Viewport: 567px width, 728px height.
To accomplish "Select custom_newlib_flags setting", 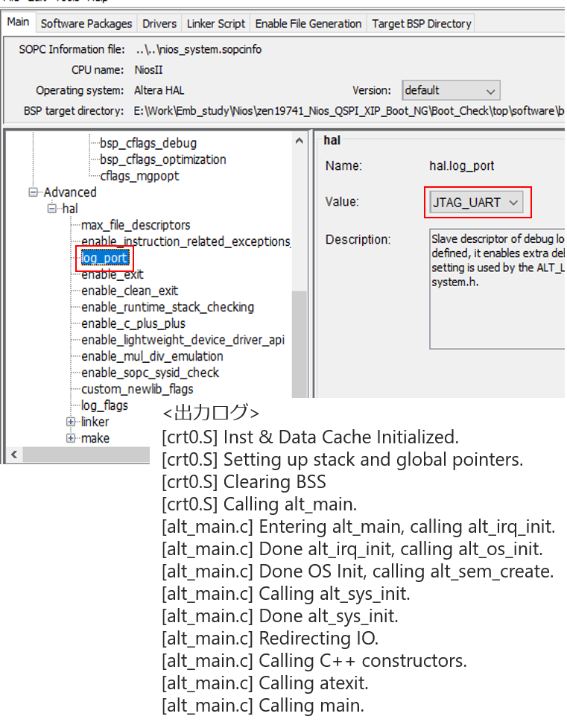I will pos(137,389).
